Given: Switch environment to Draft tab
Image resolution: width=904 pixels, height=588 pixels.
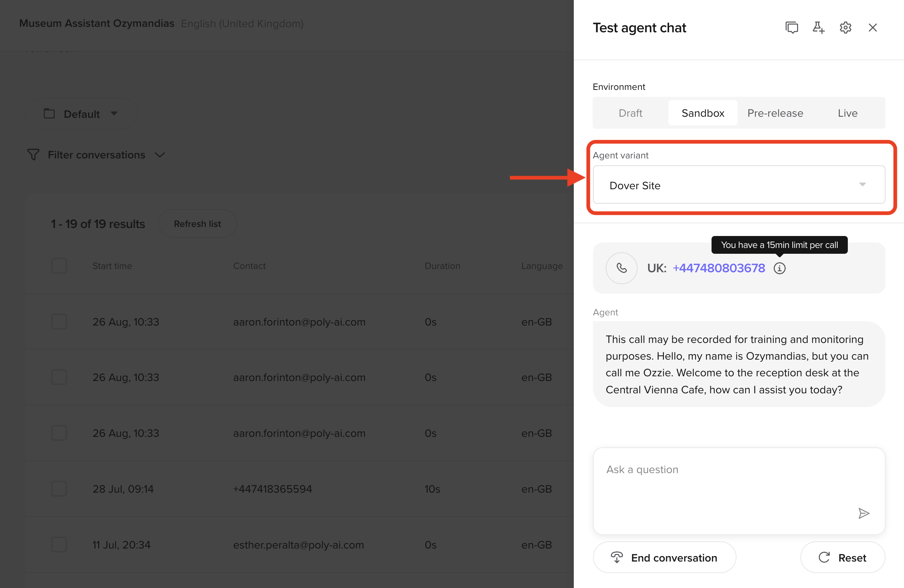Looking at the screenshot, I should tap(630, 113).
